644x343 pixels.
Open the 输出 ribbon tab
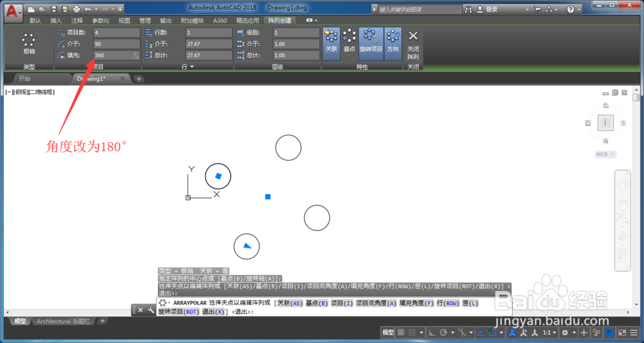coord(166,21)
